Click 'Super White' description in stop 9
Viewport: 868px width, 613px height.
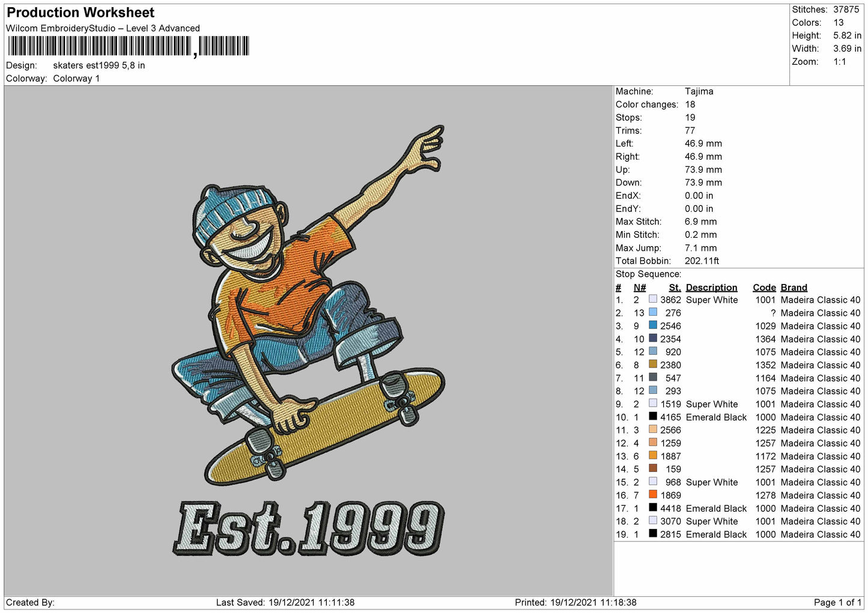click(712, 404)
